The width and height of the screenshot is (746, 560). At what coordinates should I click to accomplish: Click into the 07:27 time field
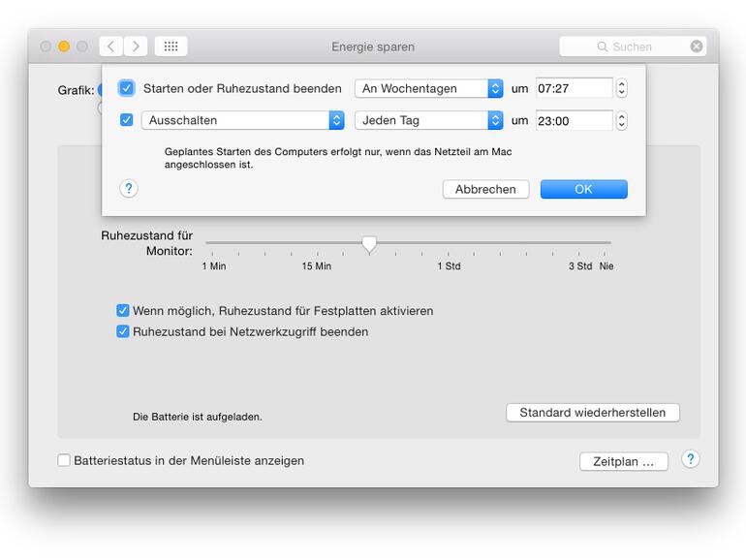point(575,88)
